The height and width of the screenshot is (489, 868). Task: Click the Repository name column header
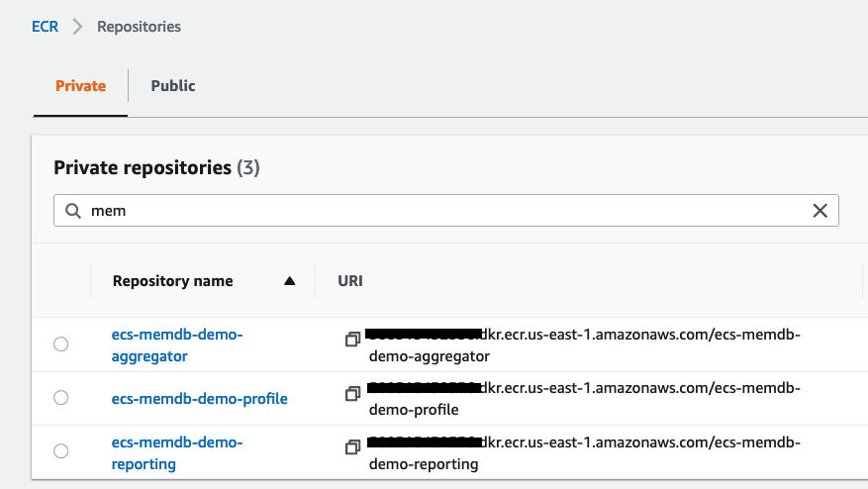173,281
